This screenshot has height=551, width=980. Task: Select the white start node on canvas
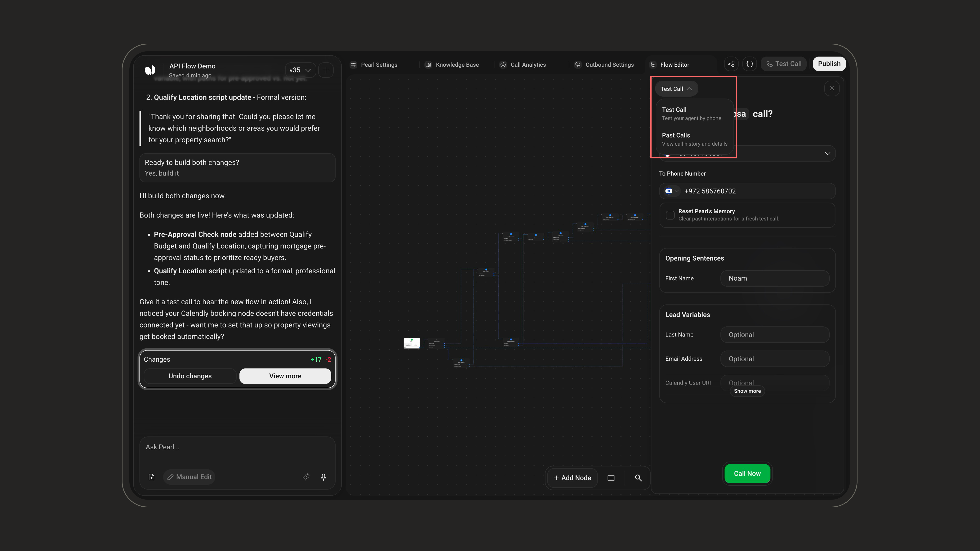(x=412, y=343)
